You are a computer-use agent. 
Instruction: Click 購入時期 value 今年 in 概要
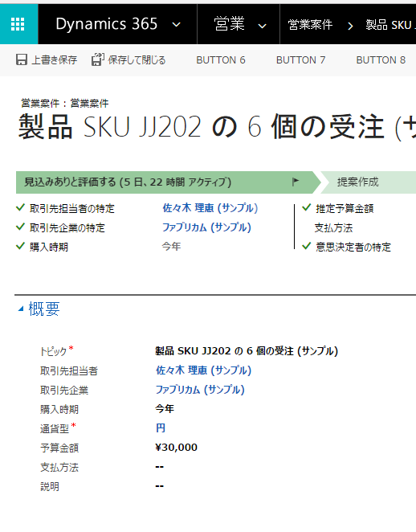tap(165, 408)
